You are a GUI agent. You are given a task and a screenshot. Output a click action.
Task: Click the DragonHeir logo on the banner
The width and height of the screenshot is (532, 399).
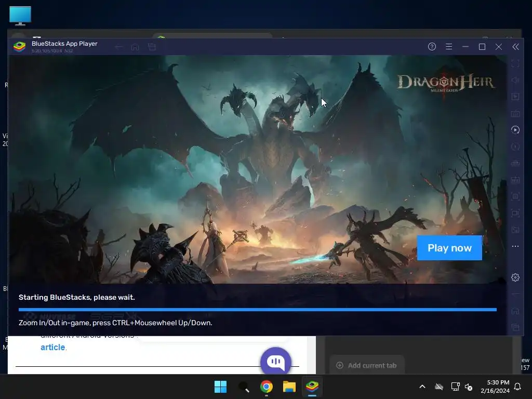point(445,83)
